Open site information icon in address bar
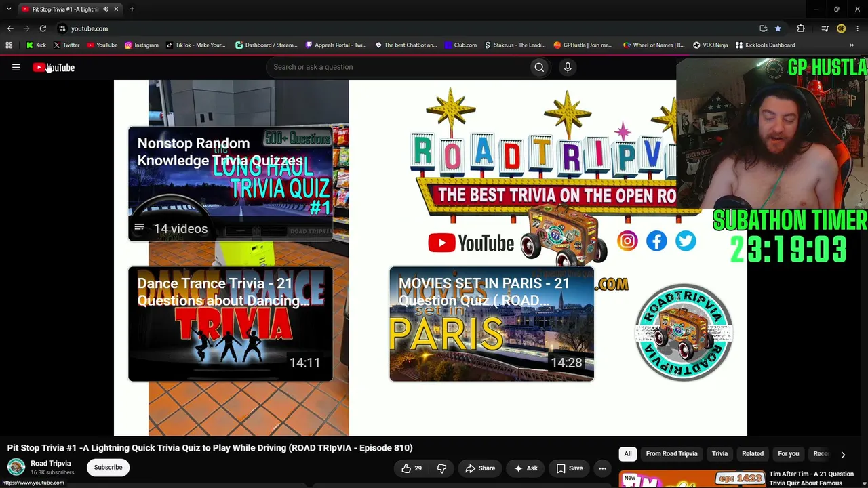The image size is (868, 488). (62, 28)
